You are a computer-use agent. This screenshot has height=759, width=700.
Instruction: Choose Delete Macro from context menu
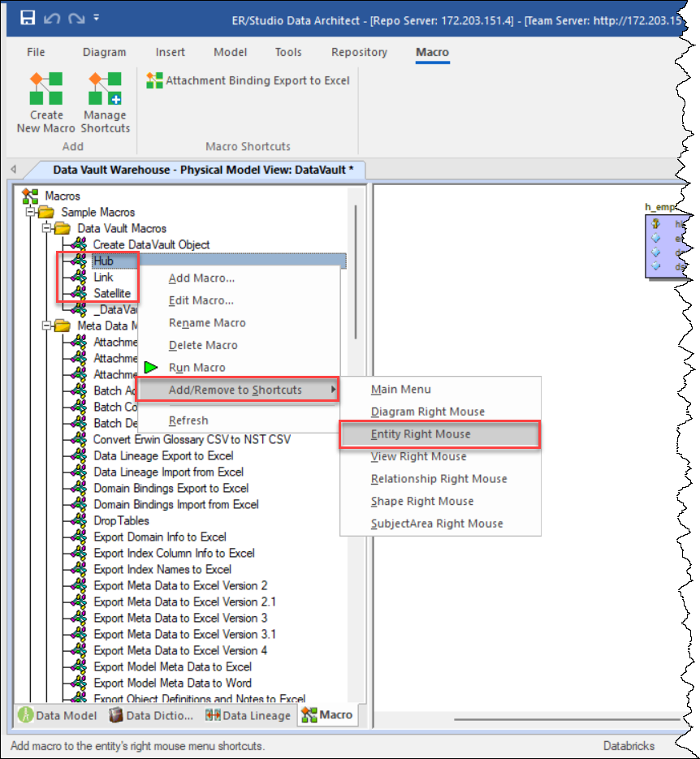point(203,345)
